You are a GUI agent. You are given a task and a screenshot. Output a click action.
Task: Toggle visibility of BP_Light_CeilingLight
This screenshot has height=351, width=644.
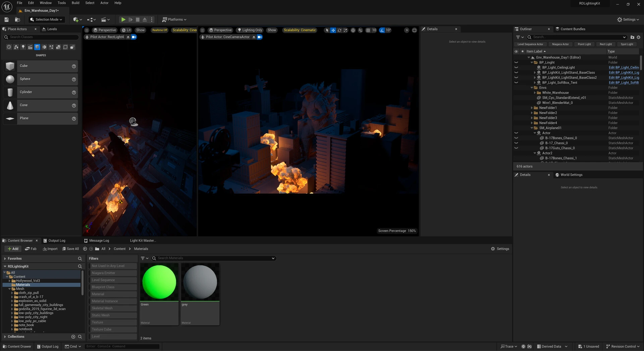point(516,67)
